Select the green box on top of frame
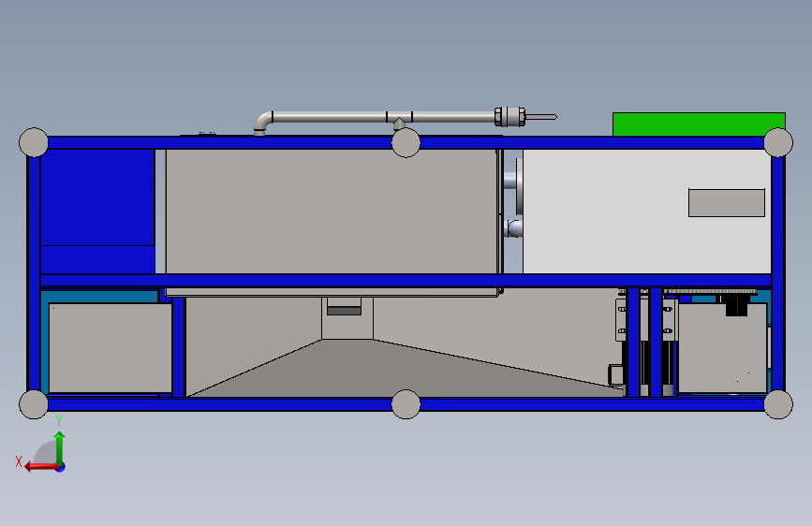Image resolution: width=812 pixels, height=526 pixels. [699, 124]
